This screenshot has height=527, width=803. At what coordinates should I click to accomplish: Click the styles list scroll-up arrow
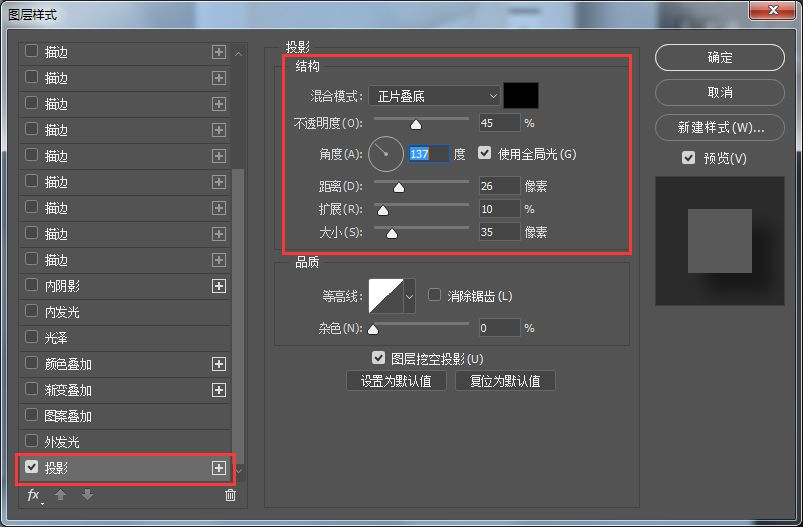click(239, 53)
